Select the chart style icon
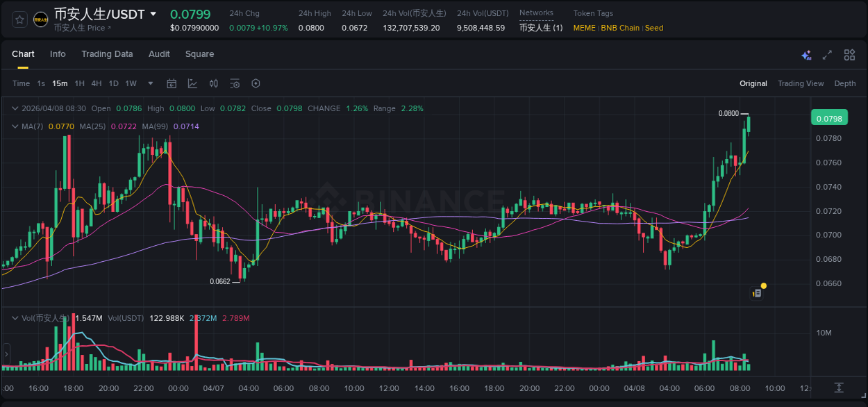The width and height of the screenshot is (868, 407). [x=193, y=83]
